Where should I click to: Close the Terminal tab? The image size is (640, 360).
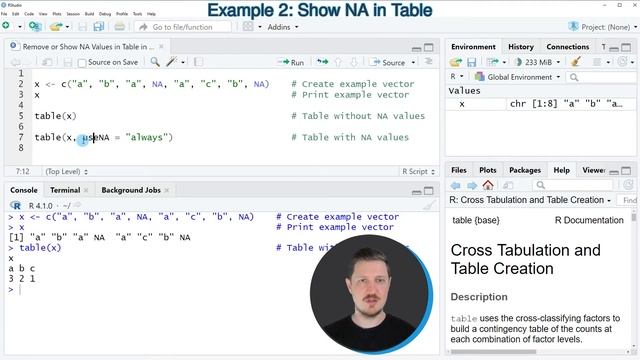pos(86,190)
